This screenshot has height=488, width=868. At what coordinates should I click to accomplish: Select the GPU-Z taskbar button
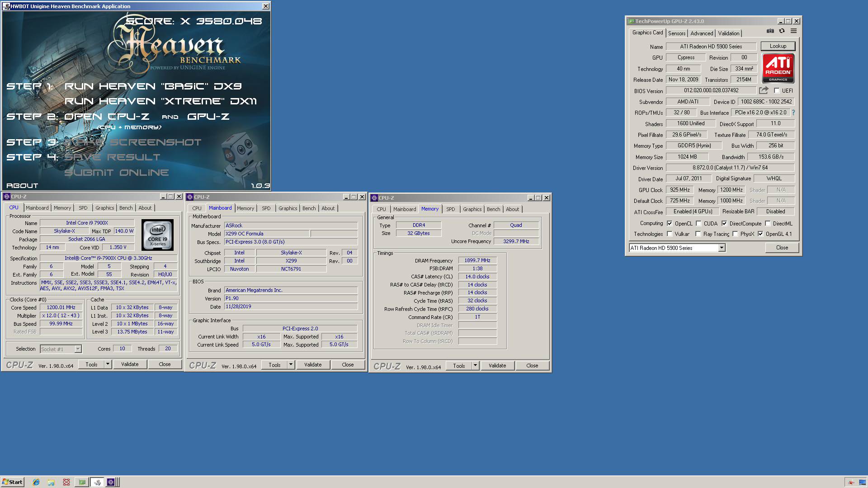click(x=82, y=482)
